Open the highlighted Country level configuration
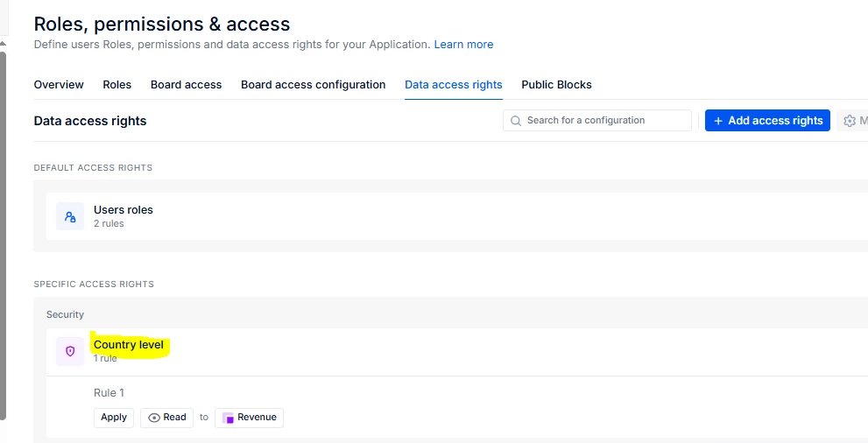The image size is (868, 443). pos(129,345)
